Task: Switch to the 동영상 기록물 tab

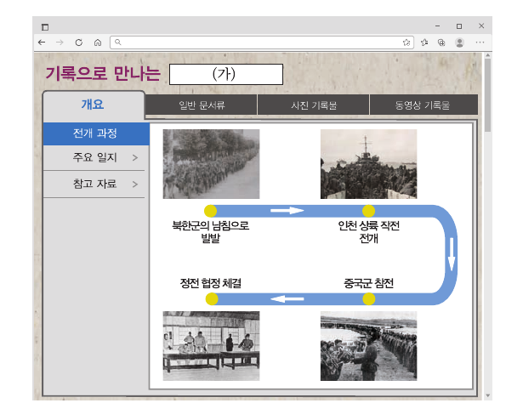Action: click(x=424, y=105)
